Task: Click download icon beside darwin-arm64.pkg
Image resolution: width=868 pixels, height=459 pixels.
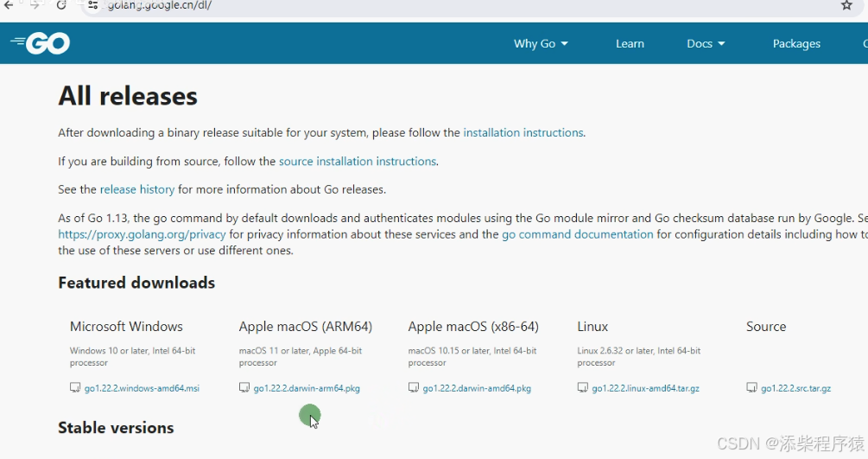Action: [244, 387]
